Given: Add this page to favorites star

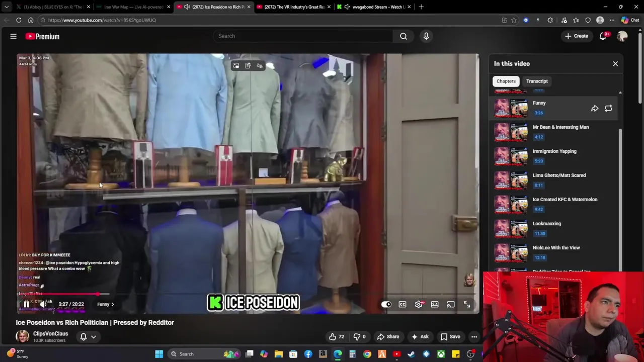Looking at the screenshot, I should click(x=514, y=20).
